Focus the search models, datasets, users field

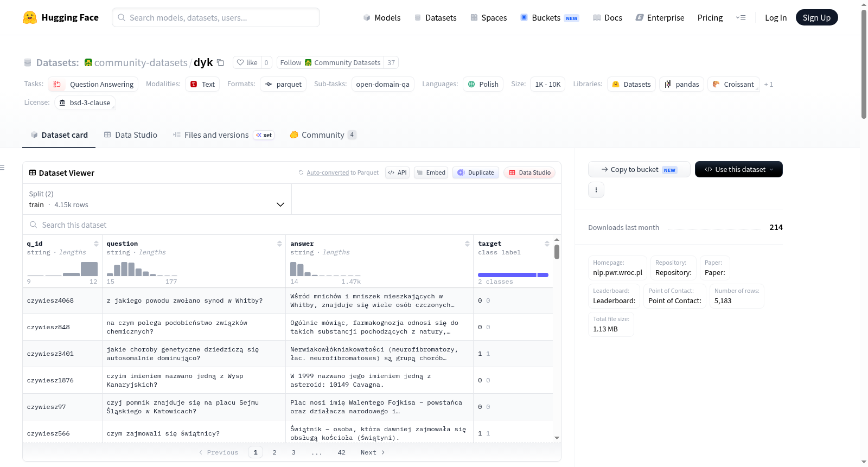[216, 17]
